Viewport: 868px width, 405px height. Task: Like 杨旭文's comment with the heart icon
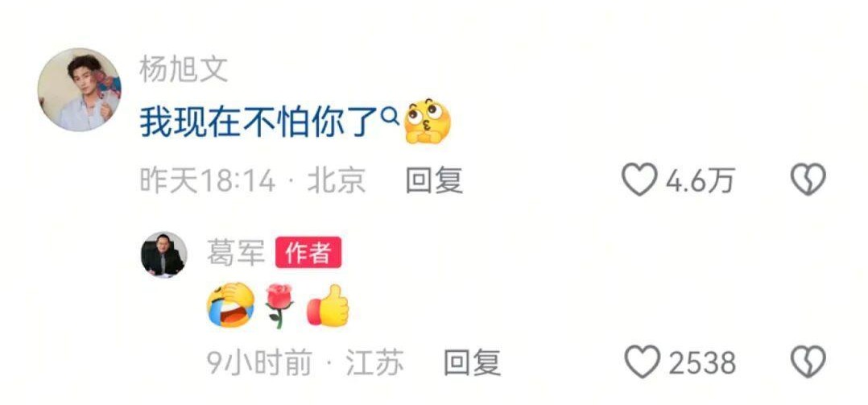click(639, 180)
